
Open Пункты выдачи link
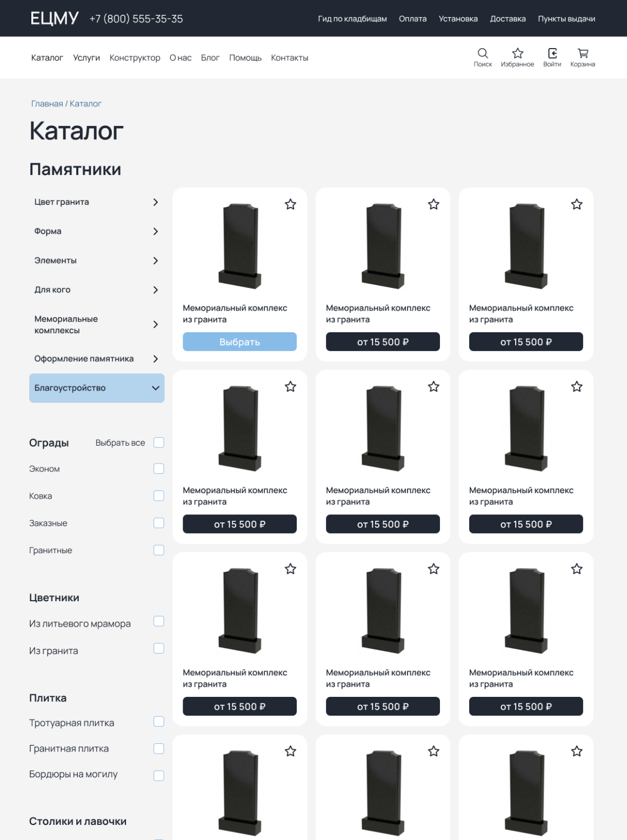coord(566,18)
